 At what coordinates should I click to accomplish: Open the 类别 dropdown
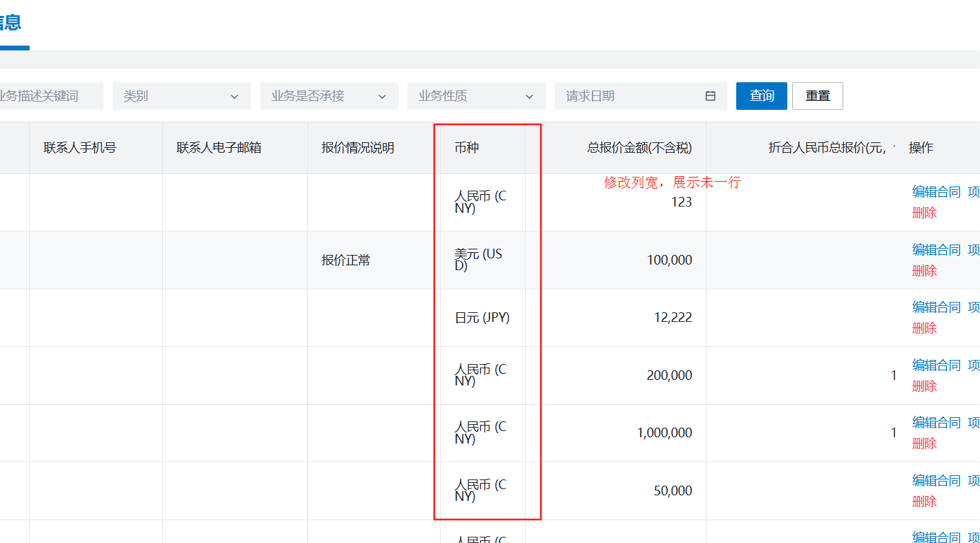click(181, 96)
